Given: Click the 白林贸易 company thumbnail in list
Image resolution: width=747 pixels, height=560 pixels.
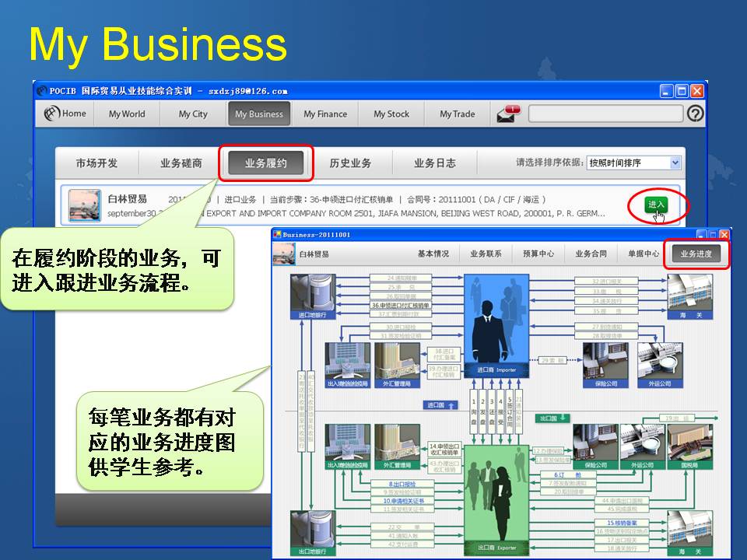Looking at the screenshot, I should 84,205.
